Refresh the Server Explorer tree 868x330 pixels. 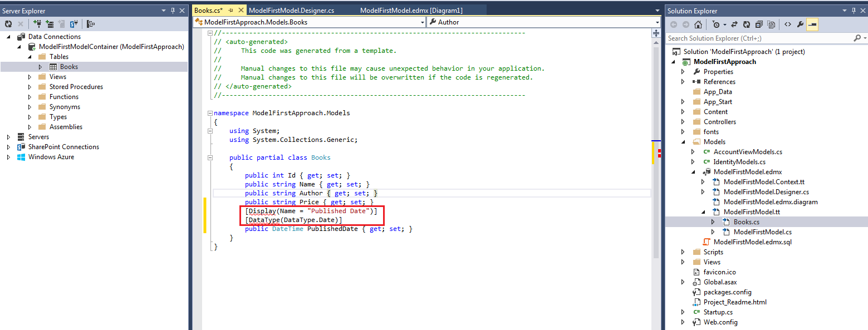pos(8,24)
